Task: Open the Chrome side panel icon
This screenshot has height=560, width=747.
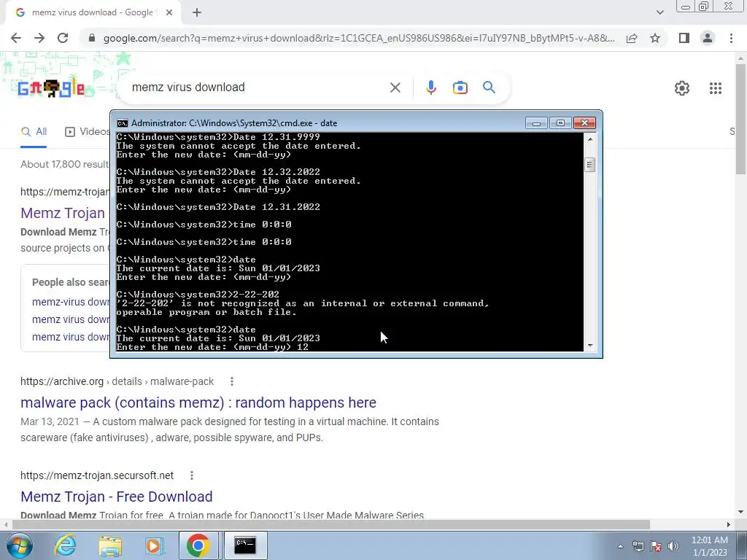Action: (684, 38)
